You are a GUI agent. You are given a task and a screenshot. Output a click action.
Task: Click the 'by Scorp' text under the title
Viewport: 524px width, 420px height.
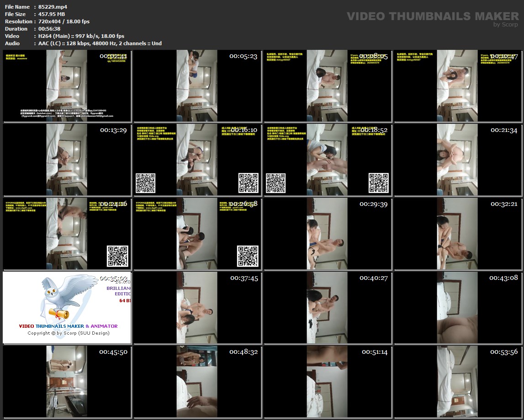point(506,25)
